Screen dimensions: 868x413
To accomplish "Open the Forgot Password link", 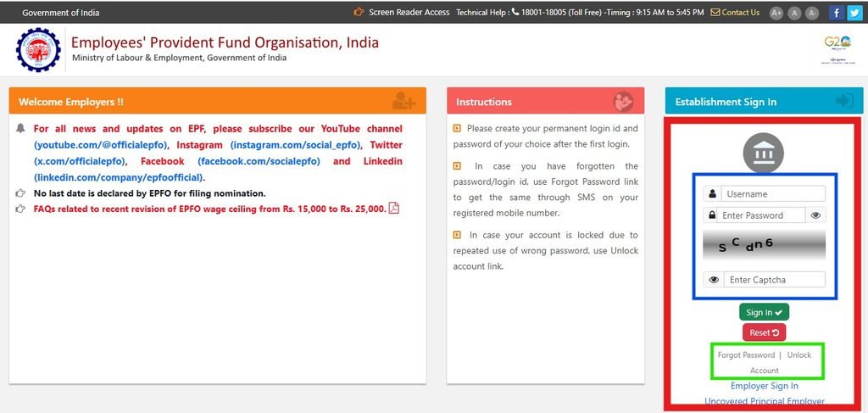I will [746, 354].
